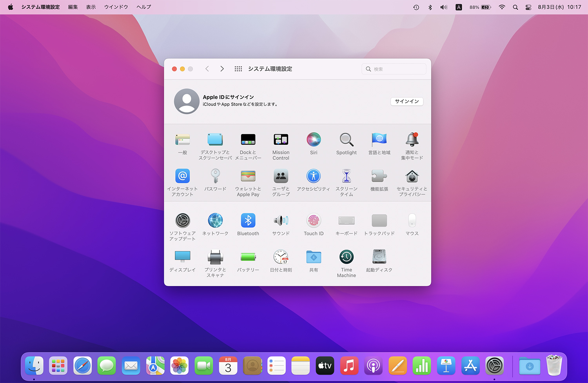Viewport: 588px width, 383px height.
Task: Go back with the toolbar back arrow
Action: [207, 69]
